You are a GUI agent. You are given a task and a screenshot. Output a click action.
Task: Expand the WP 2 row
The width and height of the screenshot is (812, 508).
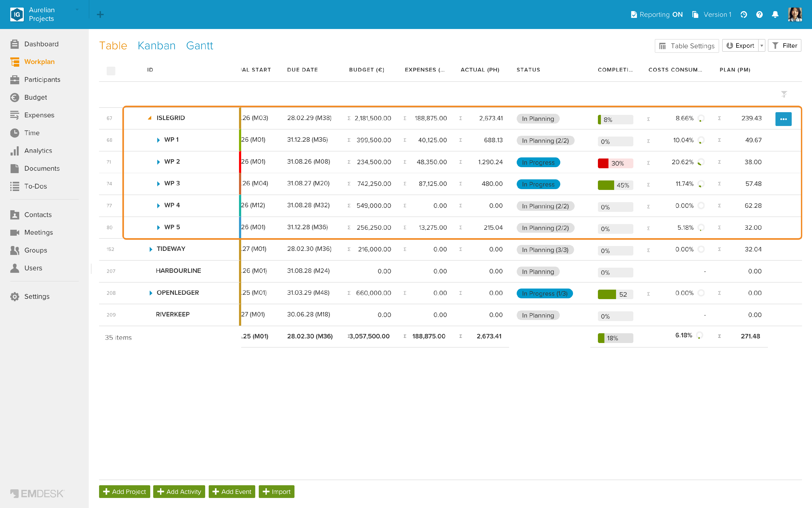158,162
